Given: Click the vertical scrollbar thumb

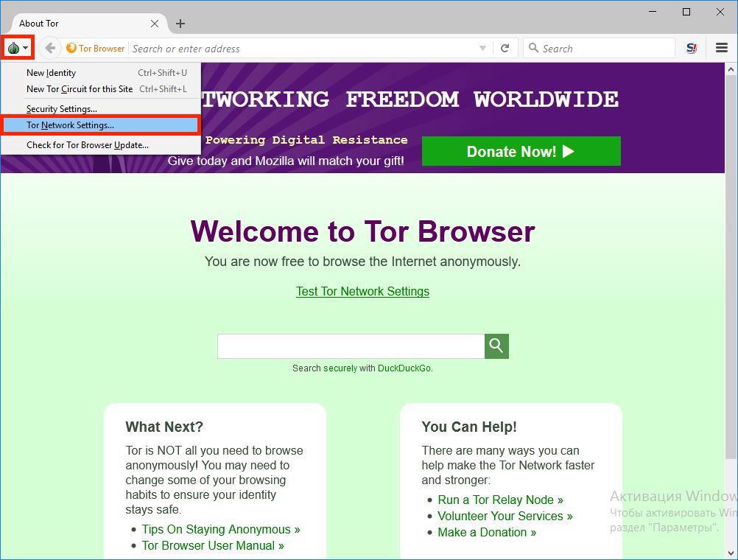Looking at the screenshot, I should point(731,266).
